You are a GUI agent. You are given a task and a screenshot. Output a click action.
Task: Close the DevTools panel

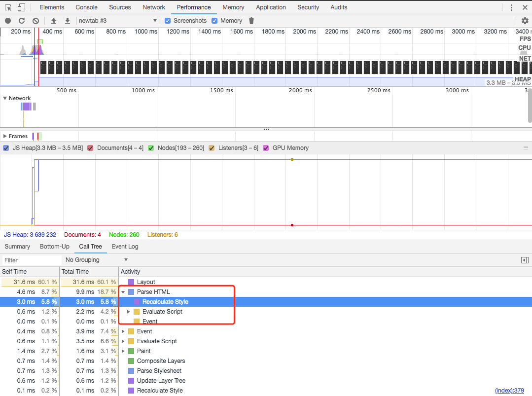tap(525, 7)
